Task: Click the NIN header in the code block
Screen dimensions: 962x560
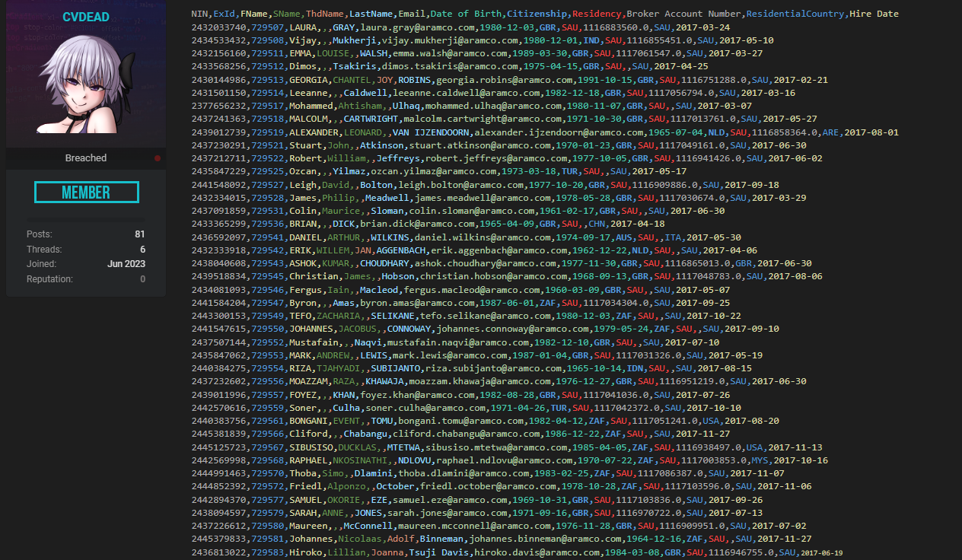Action: point(199,14)
